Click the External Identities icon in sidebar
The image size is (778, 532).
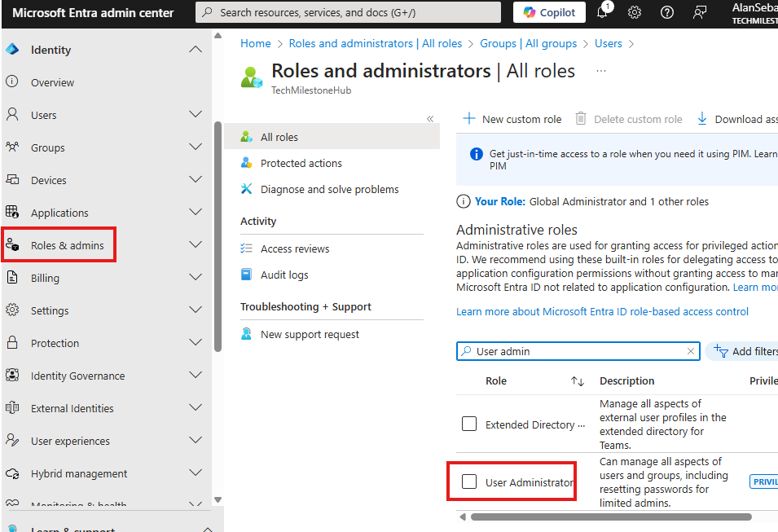12,408
